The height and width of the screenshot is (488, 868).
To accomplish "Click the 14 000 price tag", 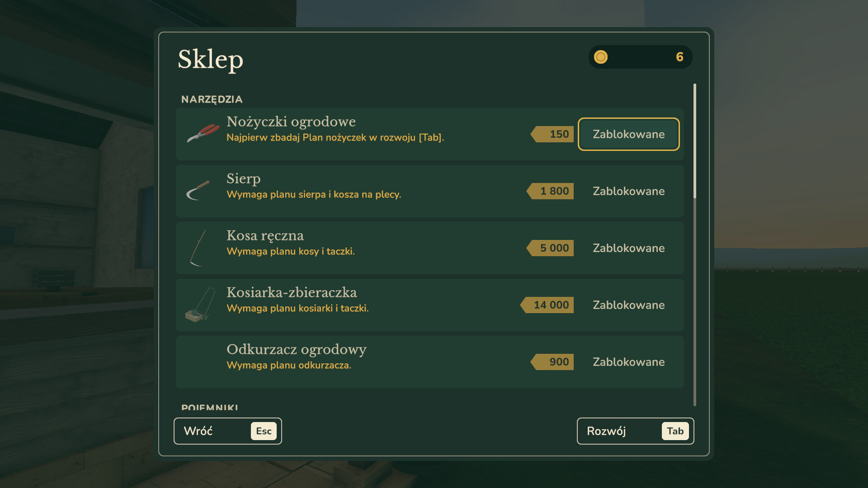I will coord(547,305).
